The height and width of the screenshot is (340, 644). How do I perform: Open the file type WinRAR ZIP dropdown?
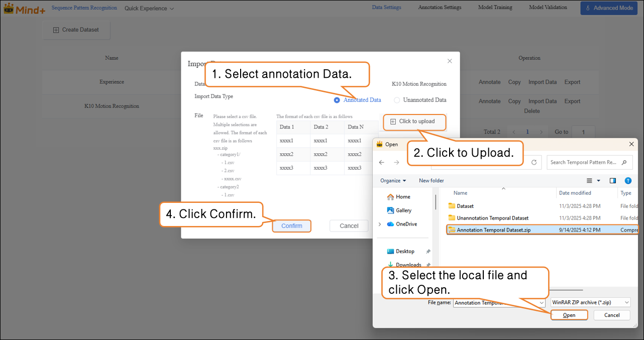(590, 302)
